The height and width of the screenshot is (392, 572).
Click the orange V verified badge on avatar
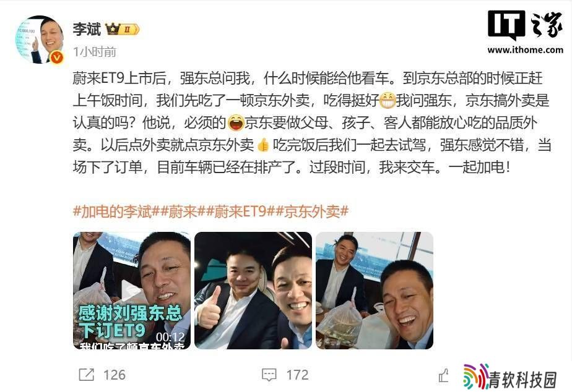(x=56, y=58)
